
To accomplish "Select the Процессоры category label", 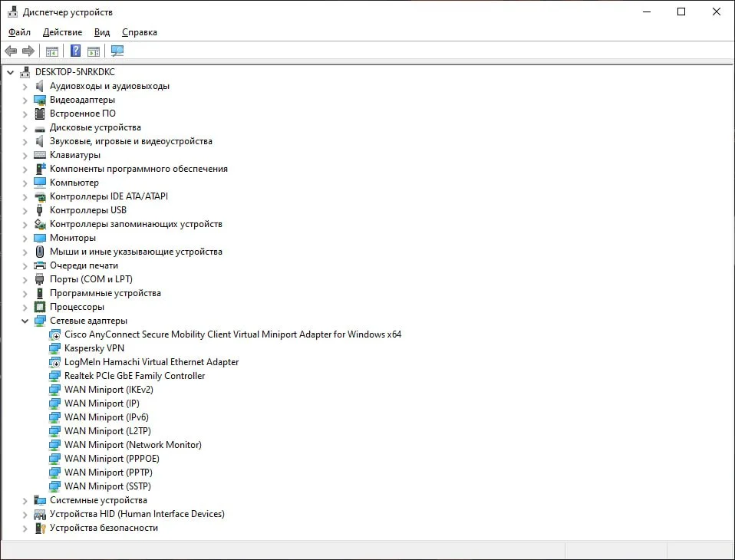I will [77, 307].
